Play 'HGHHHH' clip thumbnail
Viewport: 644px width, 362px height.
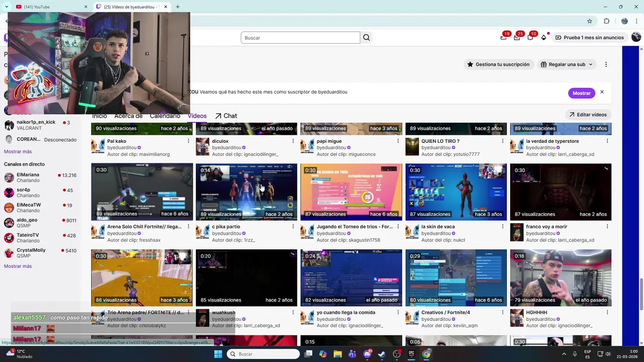[560, 278]
